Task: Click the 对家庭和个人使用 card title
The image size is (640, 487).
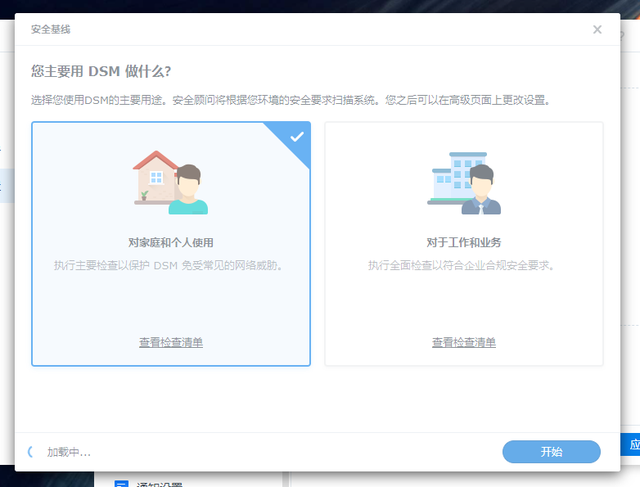Action: coord(171,242)
